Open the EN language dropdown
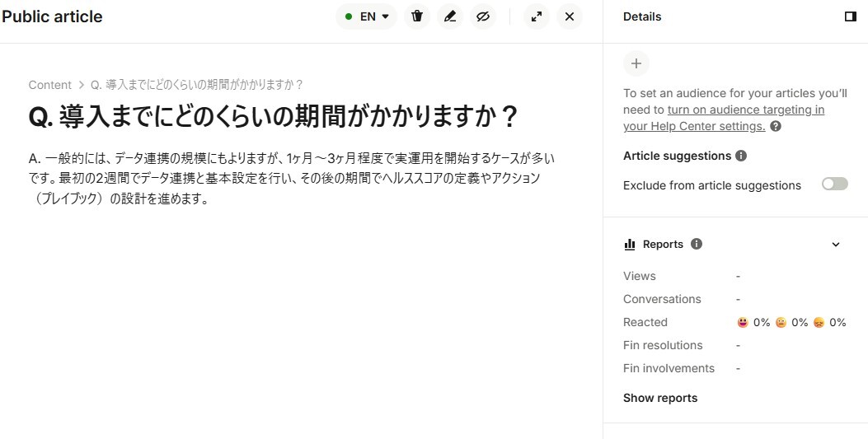Screen dimensions: 868x439 [367, 16]
